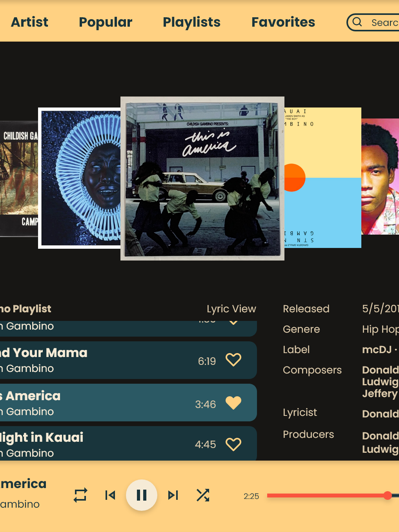Pause the current song

pos(142,495)
